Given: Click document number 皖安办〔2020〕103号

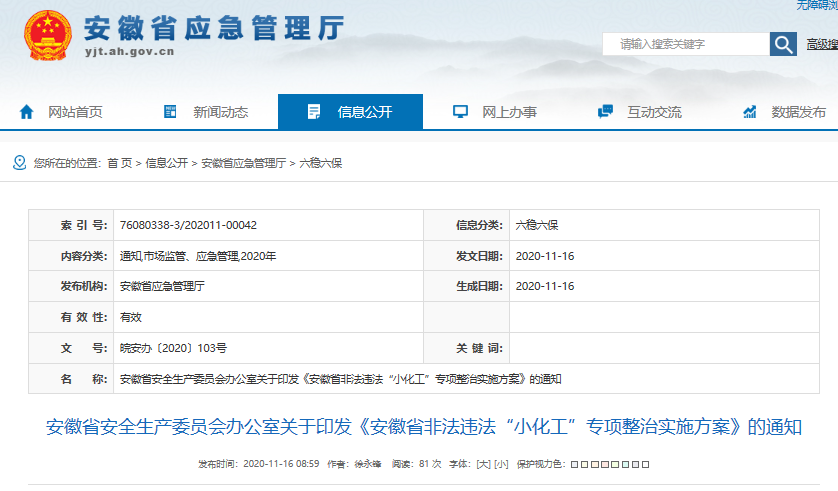Looking at the screenshot, I should coord(173,348).
